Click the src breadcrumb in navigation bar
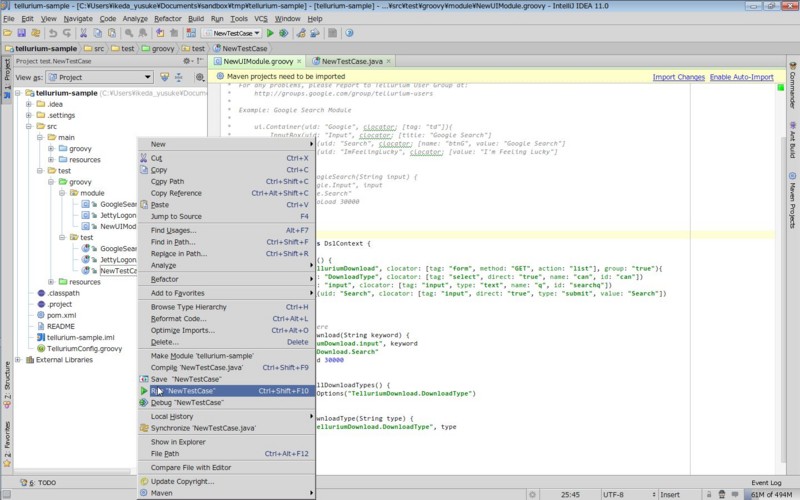The width and height of the screenshot is (800, 500). (x=94, y=48)
